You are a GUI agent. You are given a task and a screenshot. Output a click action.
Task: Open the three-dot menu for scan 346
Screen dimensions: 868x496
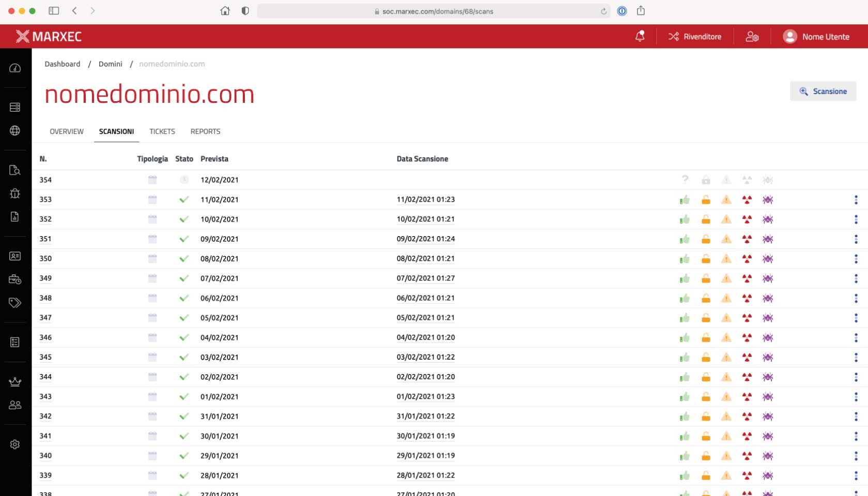pos(856,337)
